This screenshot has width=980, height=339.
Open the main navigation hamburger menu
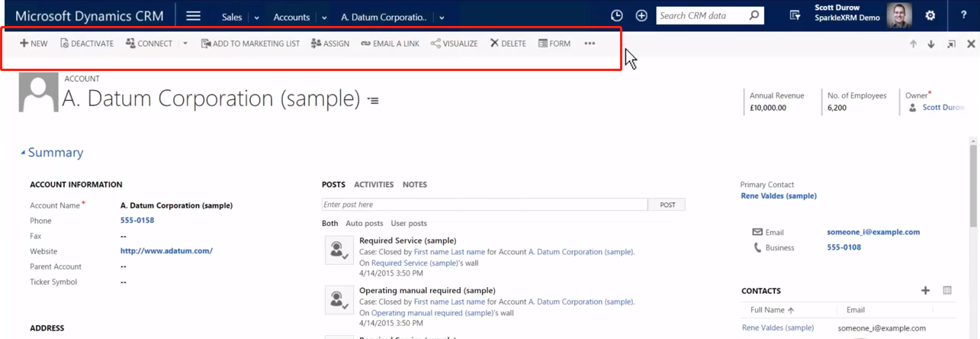pyautogui.click(x=194, y=15)
